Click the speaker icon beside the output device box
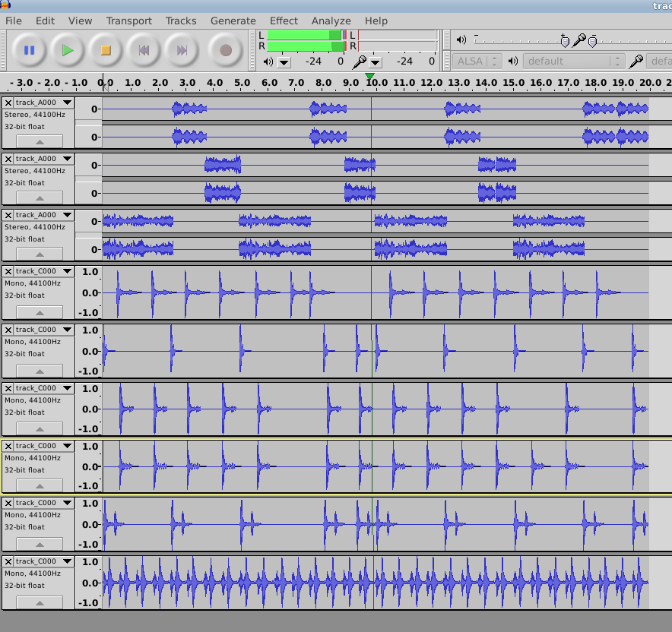Image resolution: width=672 pixels, height=632 pixels. click(x=512, y=62)
